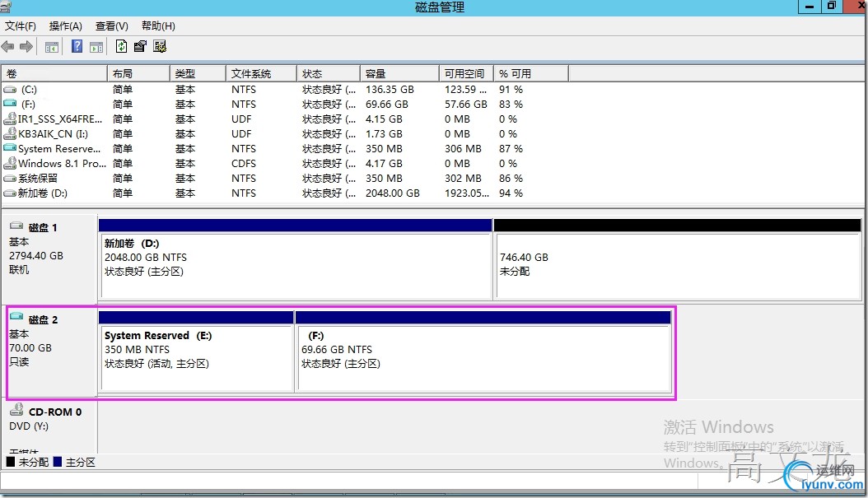Click the 57.66 GB free space cell

[466, 104]
